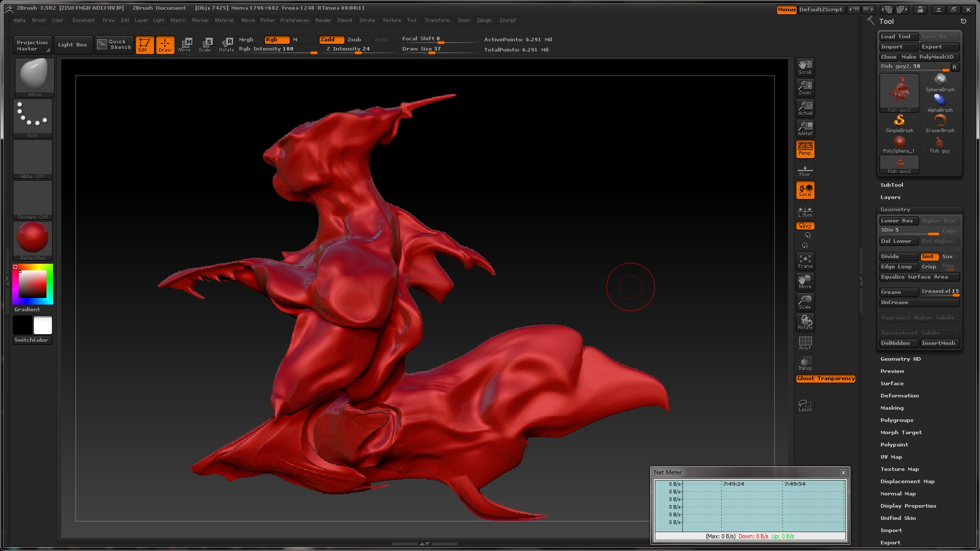The width and height of the screenshot is (980, 551).
Task: Open the Brush menu
Action: click(38, 20)
